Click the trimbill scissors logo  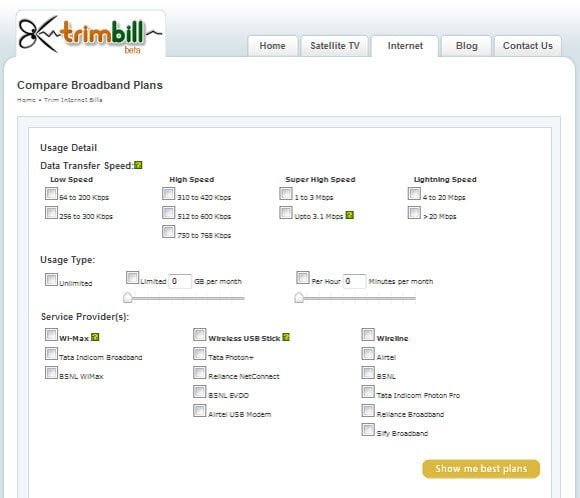pos(91,34)
